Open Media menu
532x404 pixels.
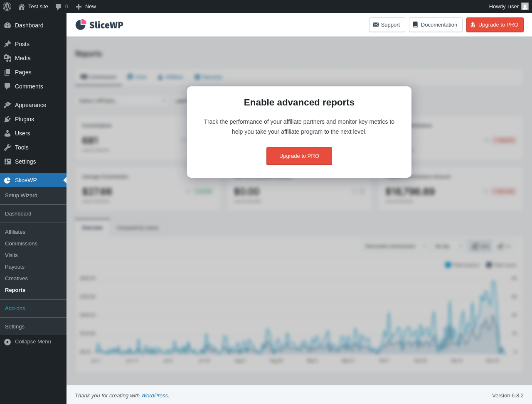(x=33, y=58)
